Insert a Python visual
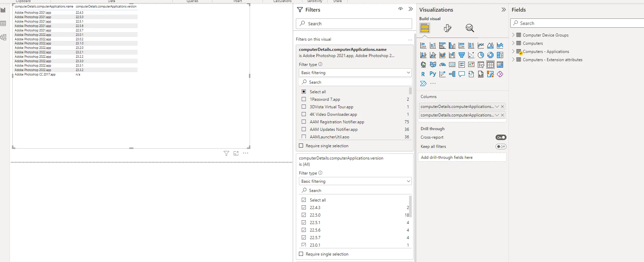Viewport: 644px width, 262px height. click(x=433, y=74)
